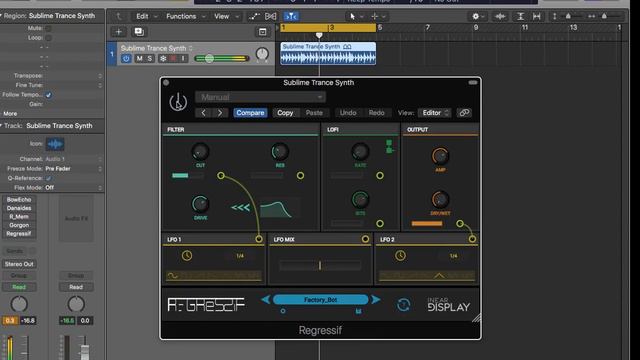Click the LFO 1 clock sync icon
The width and height of the screenshot is (640, 360).
click(x=187, y=256)
